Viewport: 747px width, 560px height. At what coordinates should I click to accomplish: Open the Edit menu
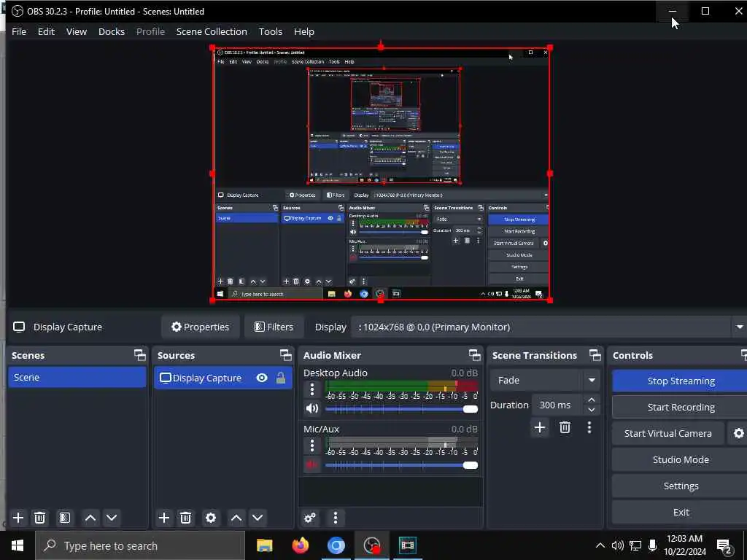coord(46,31)
